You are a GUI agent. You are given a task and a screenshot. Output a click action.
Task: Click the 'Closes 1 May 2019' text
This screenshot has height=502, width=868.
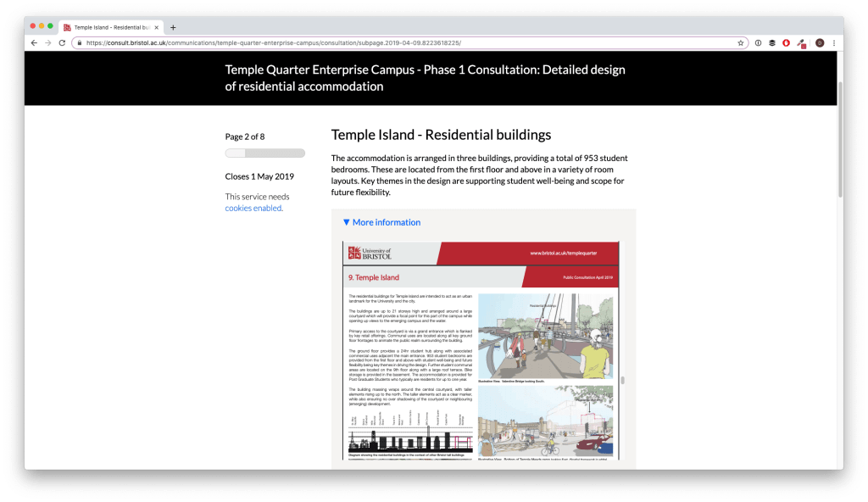point(259,176)
